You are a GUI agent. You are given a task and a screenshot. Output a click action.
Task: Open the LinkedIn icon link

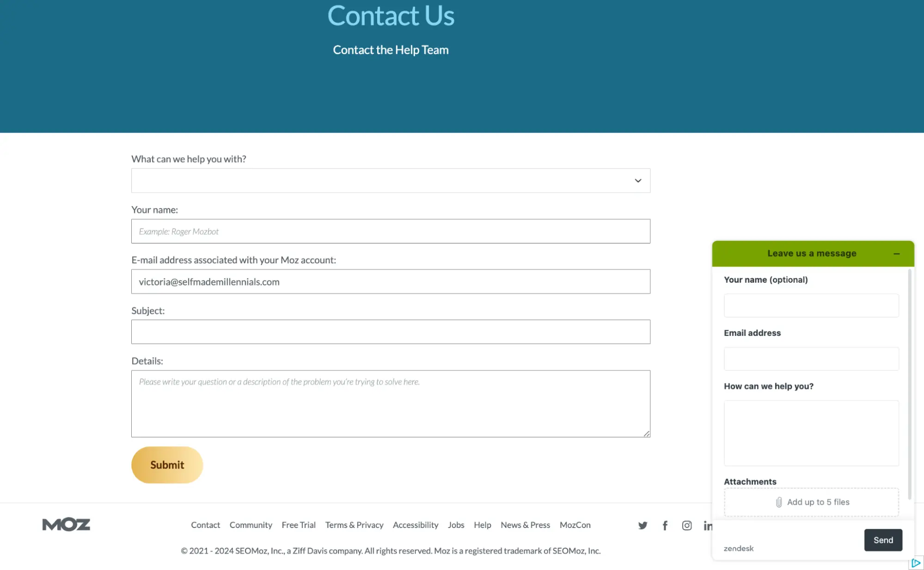point(708,525)
